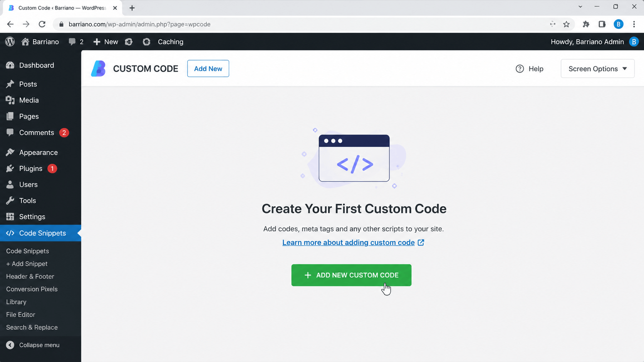Bookmark this page with the star icon

566,24
